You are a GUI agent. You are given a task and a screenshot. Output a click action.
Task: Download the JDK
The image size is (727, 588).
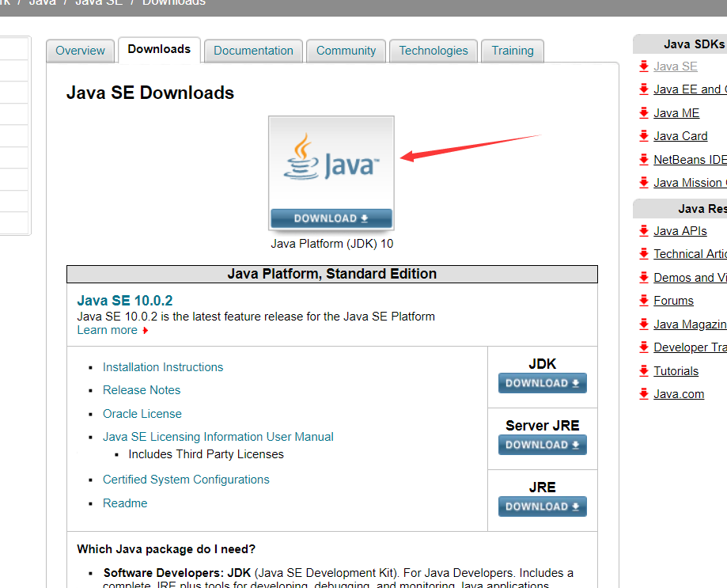543,383
